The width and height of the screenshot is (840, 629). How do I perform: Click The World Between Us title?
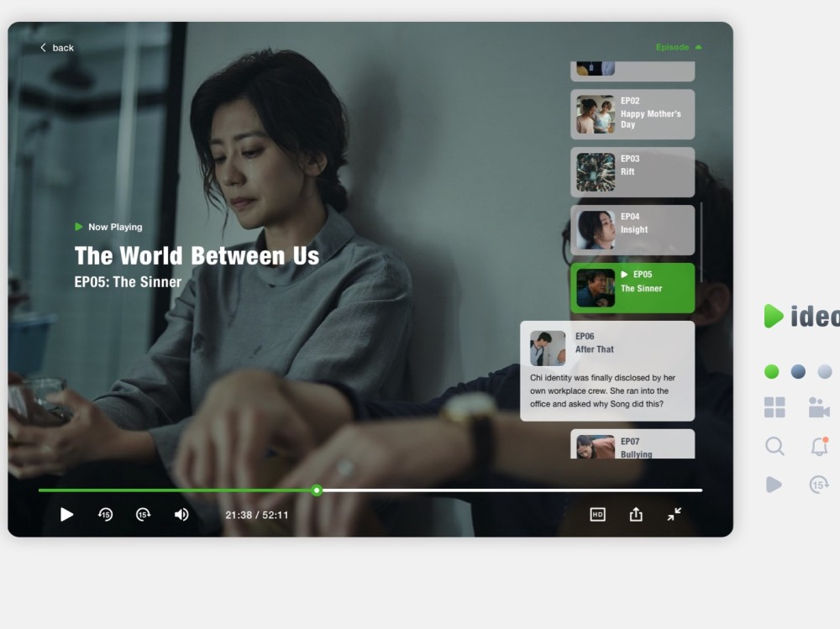tap(197, 255)
